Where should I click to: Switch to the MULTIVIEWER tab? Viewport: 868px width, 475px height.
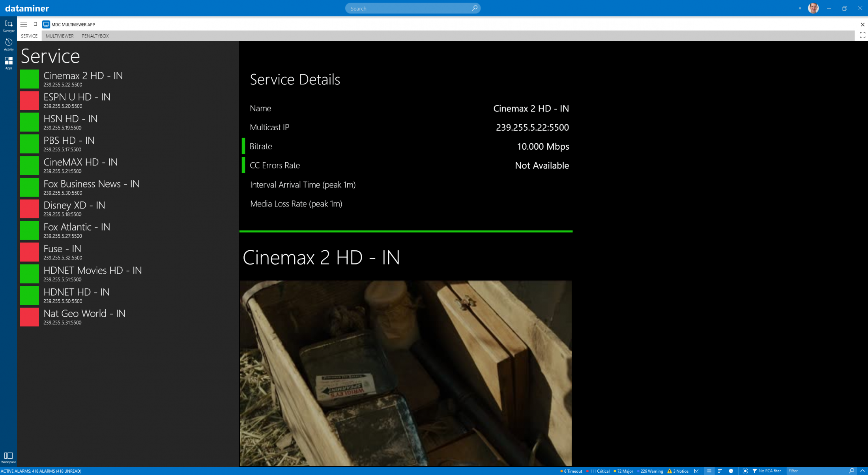(x=60, y=36)
